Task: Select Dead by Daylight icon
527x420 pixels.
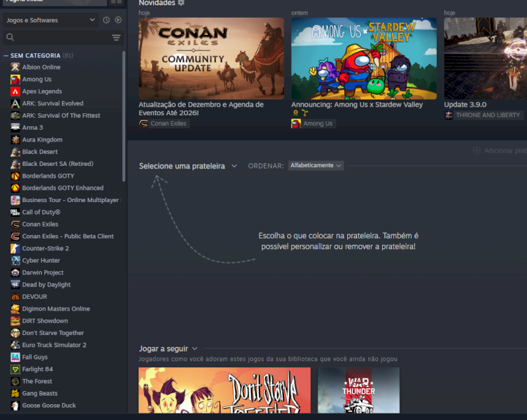Action: pos(15,285)
